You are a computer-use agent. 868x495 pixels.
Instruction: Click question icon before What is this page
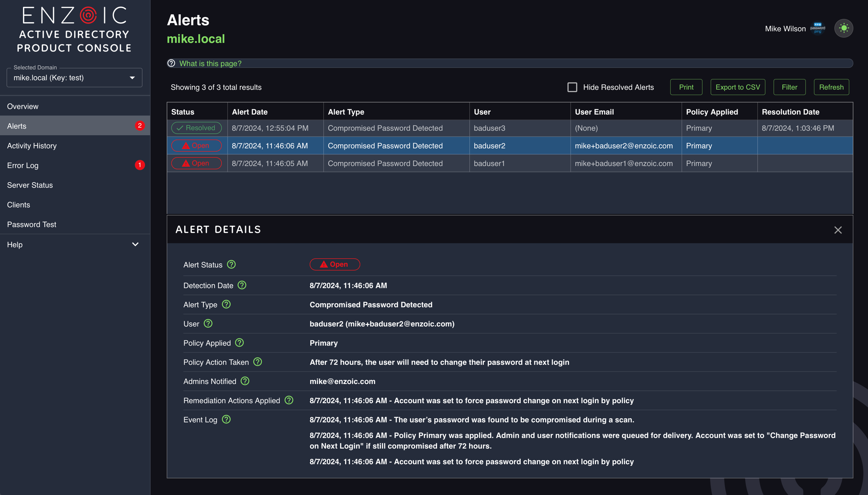click(x=171, y=63)
